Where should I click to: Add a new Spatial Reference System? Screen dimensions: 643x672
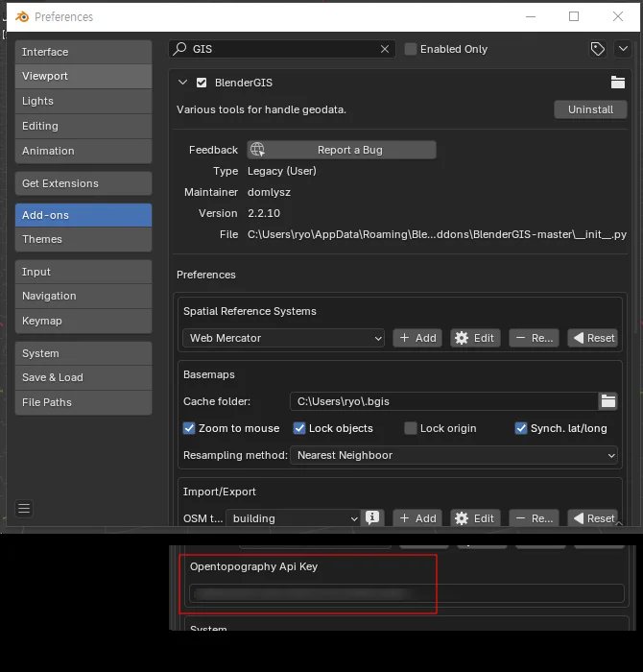coord(417,338)
